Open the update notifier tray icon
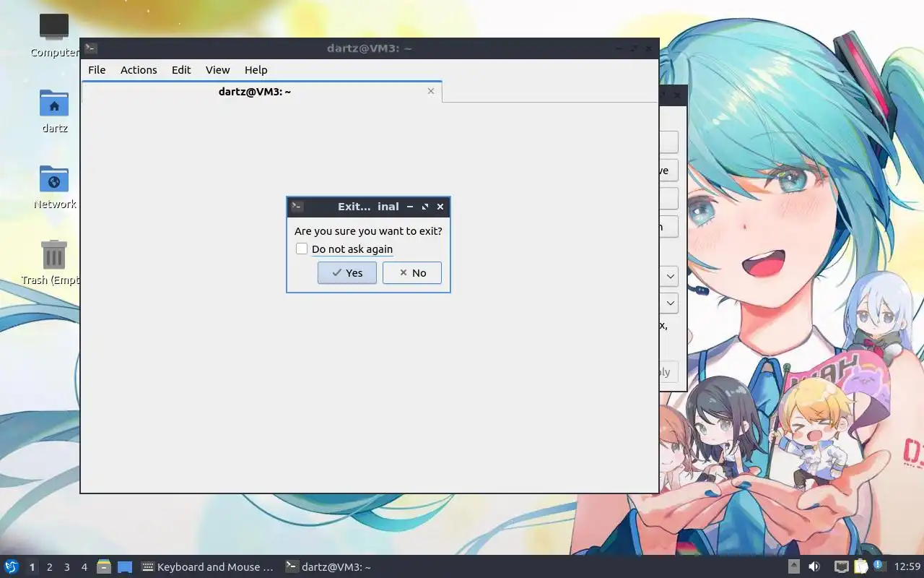 [x=879, y=566]
